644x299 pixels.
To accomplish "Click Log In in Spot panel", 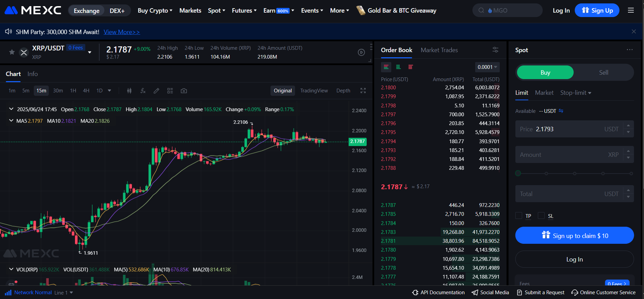I will point(574,259).
